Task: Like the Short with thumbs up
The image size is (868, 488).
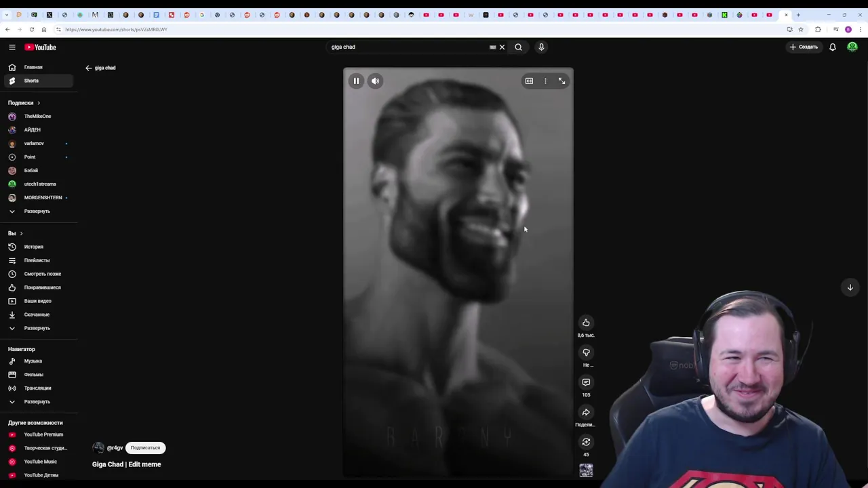Action: pyautogui.click(x=586, y=323)
